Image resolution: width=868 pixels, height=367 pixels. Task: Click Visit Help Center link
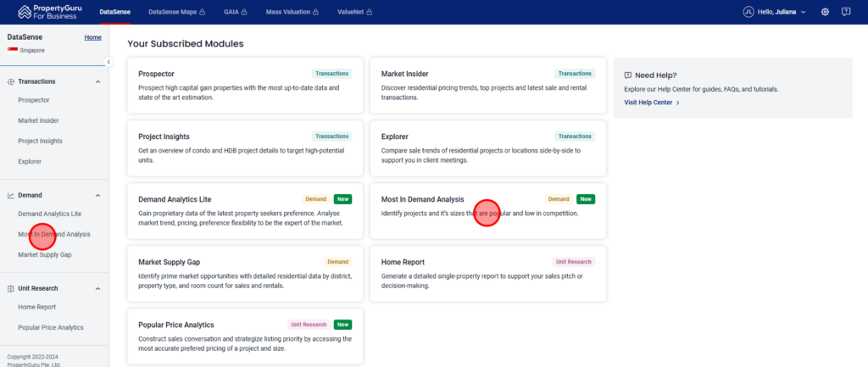pos(652,103)
